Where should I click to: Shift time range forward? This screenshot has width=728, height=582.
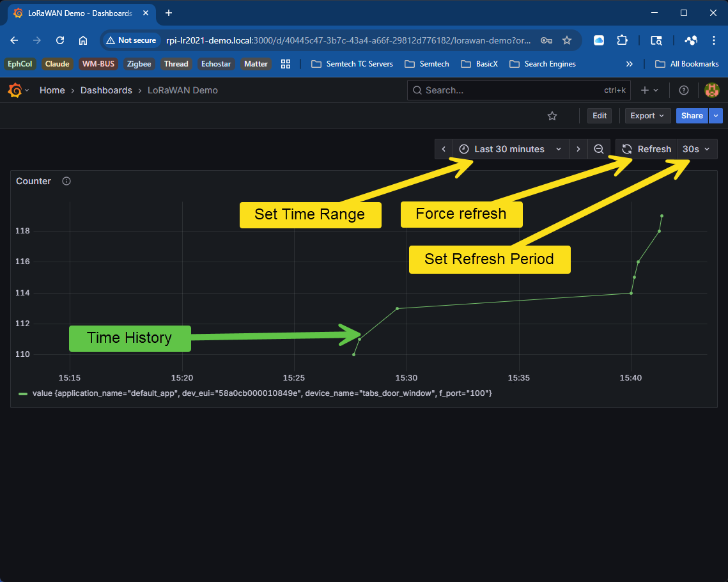pos(578,149)
